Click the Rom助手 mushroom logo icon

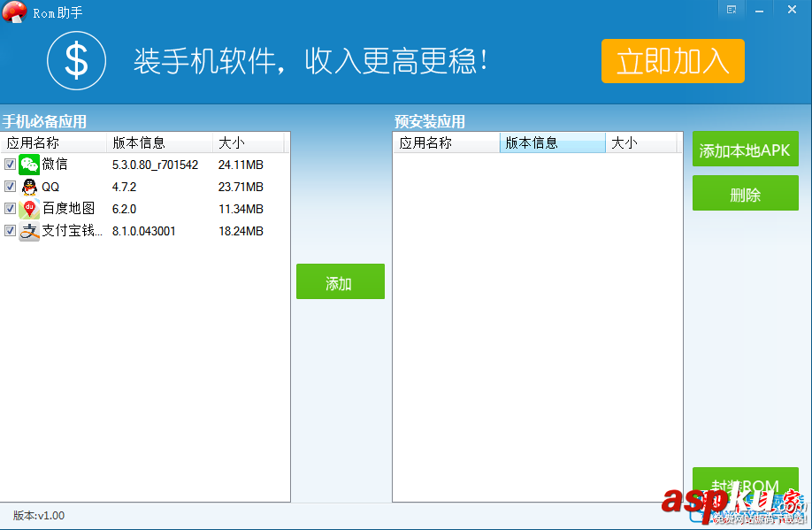14,12
